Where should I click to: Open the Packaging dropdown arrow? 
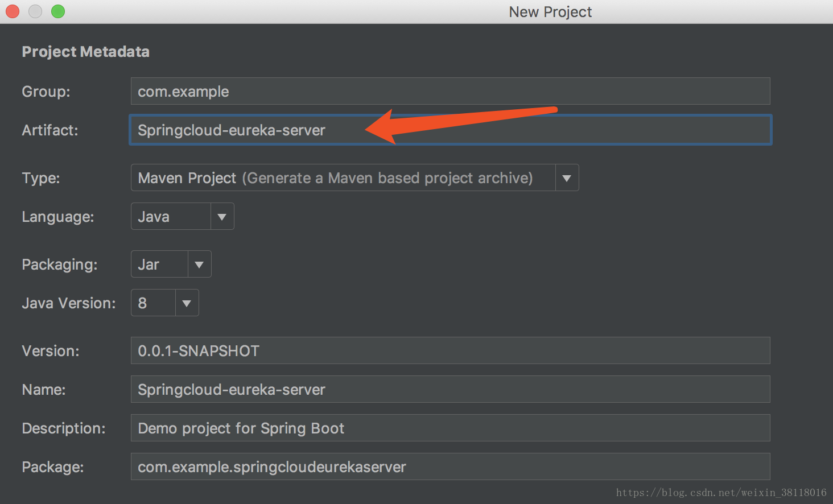pyautogui.click(x=199, y=264)
